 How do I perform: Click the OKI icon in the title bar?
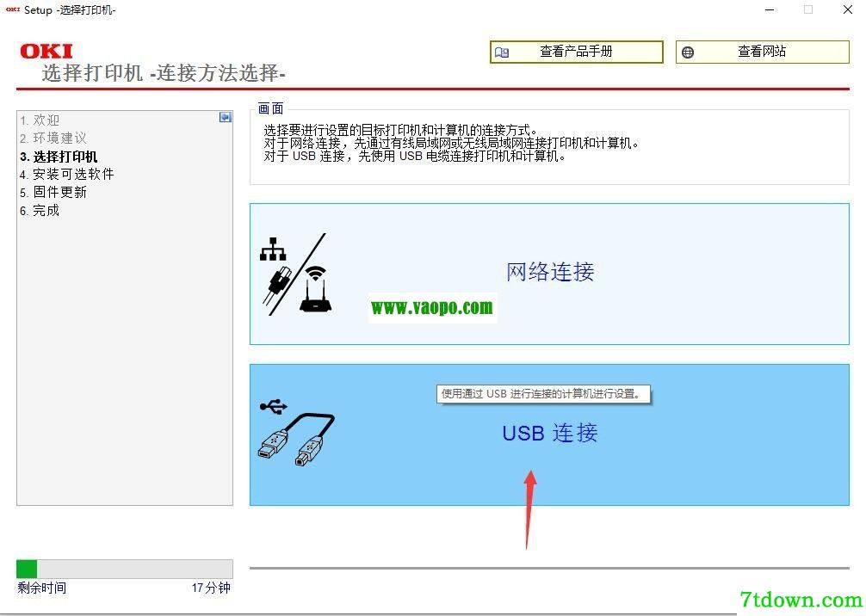[x=13, y=9]
